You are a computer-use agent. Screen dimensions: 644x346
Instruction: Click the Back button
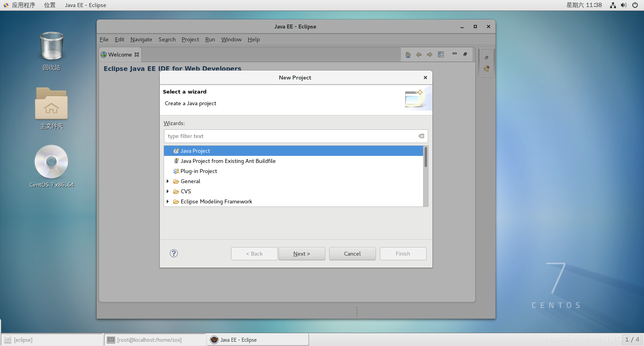tap(254, 254)
